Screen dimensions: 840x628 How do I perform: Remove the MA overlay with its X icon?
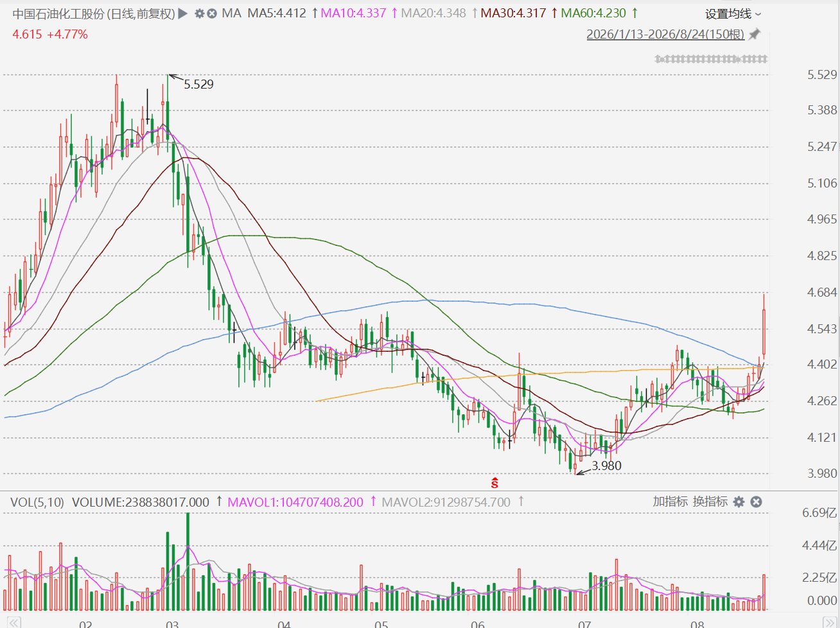pos(213,13)
